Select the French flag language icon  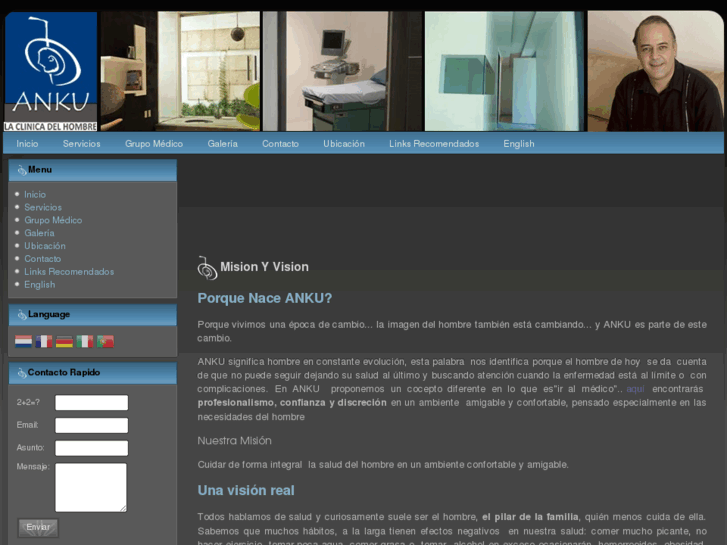coord(44,341)
